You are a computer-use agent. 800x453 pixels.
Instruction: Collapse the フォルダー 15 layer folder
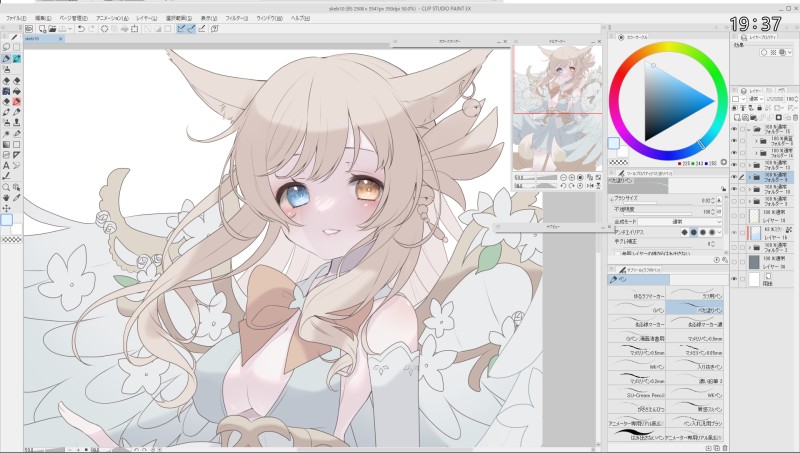[x=749, y=129]
